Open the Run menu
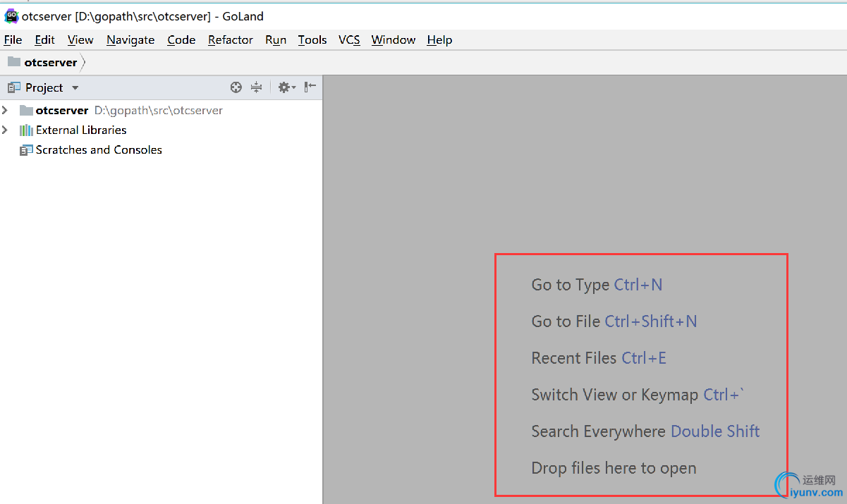 276,39
